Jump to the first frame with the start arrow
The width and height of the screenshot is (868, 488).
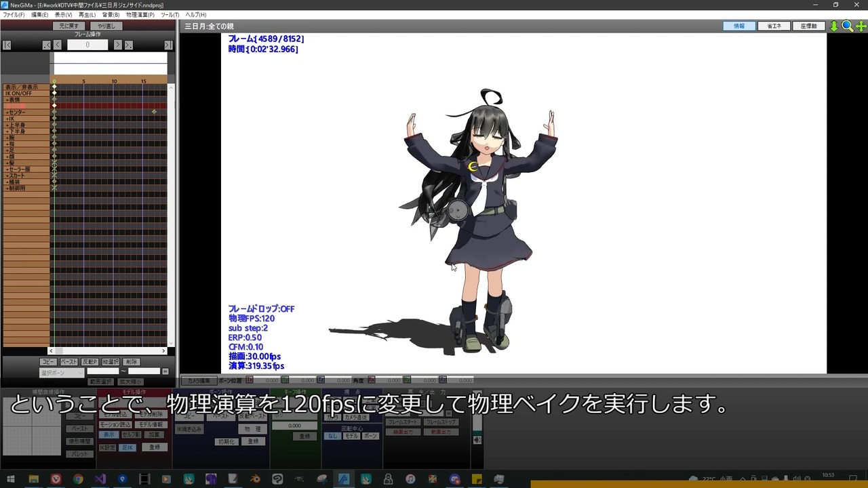7,45
